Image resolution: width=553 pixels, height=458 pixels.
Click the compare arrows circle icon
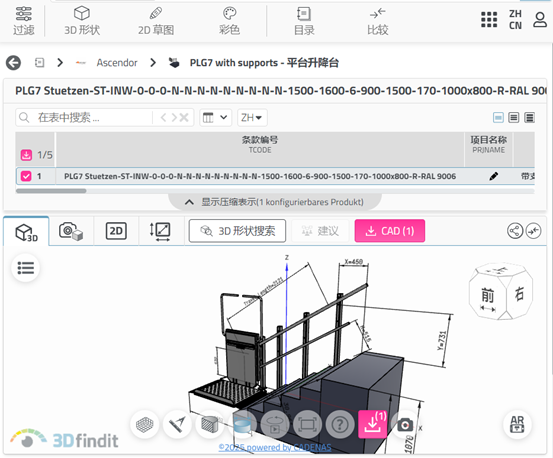pos(533,231)
